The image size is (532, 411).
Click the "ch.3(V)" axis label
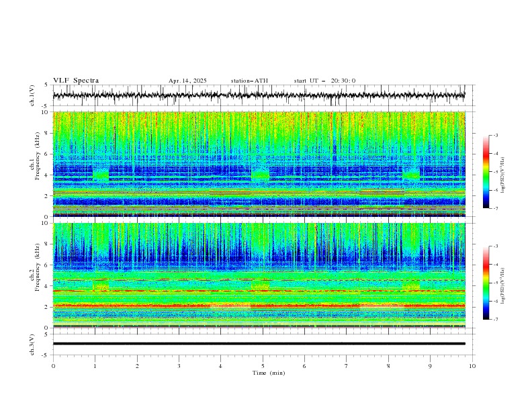(32, 345)
